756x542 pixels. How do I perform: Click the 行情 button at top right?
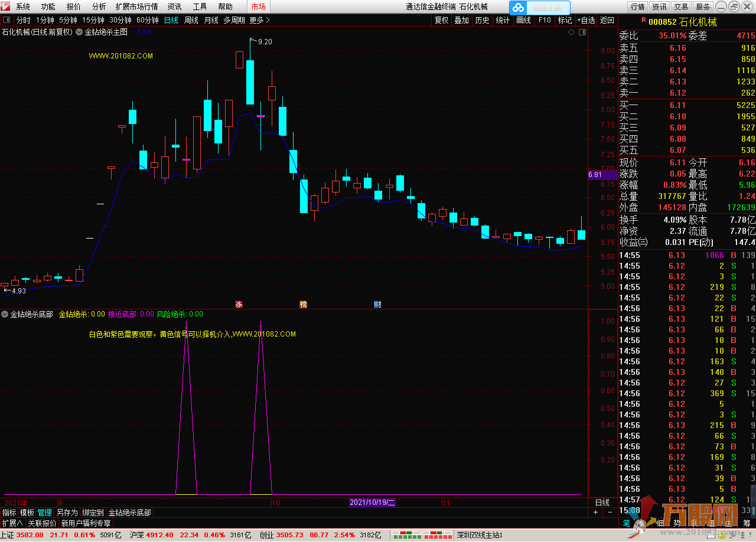[637, 7]
